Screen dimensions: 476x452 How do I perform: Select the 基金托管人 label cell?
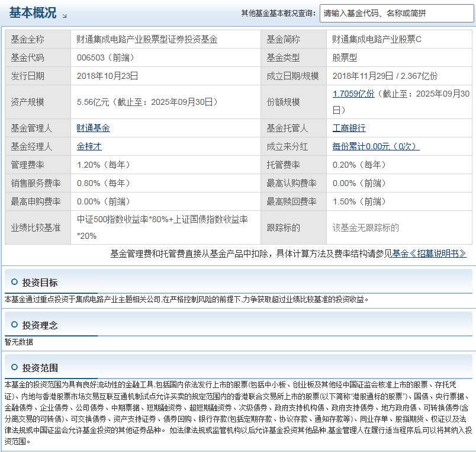point(294,128)
